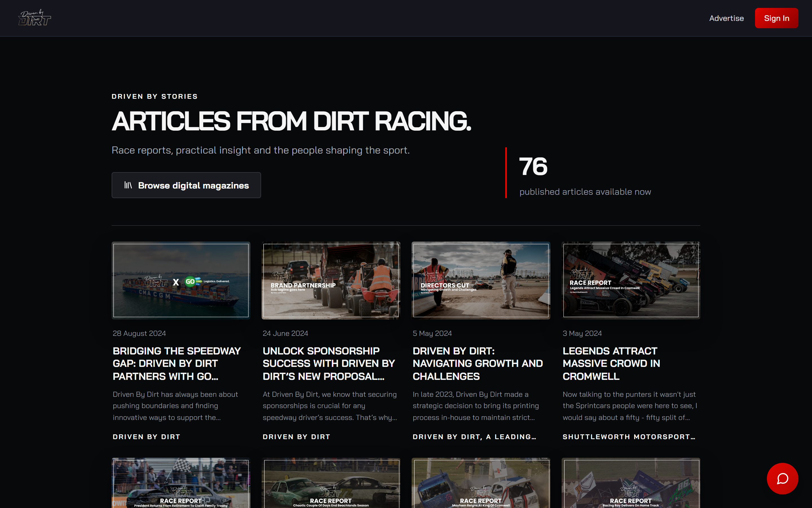Open the Advertise link
This screenshot has height=508, width=812.
pos(727,18)
